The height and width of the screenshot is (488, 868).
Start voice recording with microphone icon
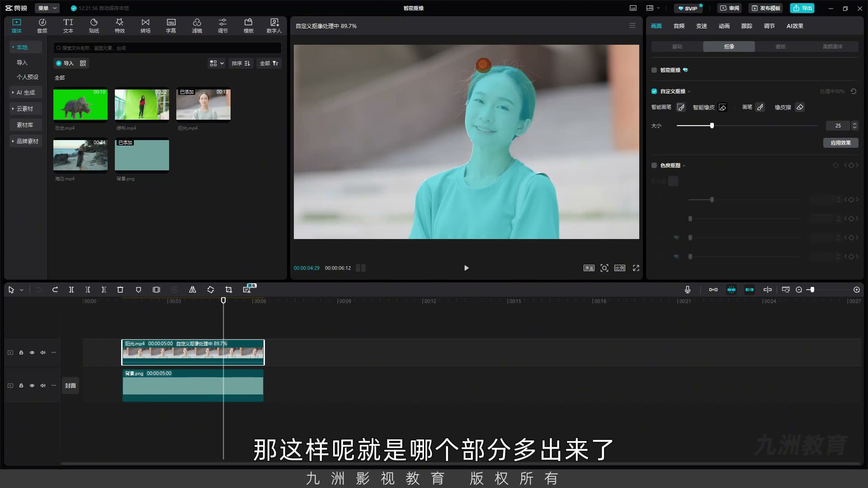coord(688,290)
